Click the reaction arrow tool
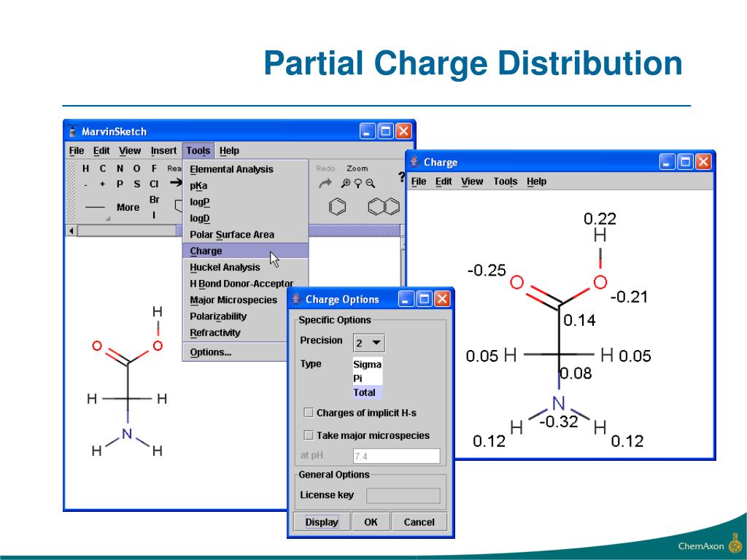The height and width of the screenshot is (560, 747). coord(177,182)
